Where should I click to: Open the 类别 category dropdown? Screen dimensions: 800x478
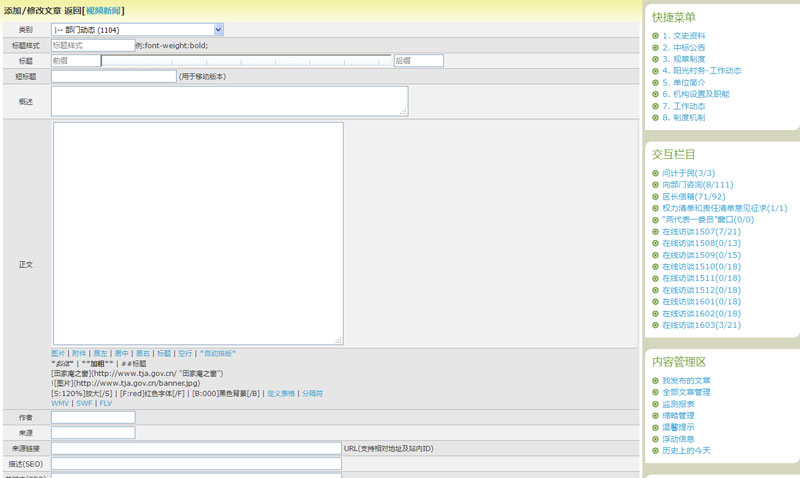click(x=137, y=30)
